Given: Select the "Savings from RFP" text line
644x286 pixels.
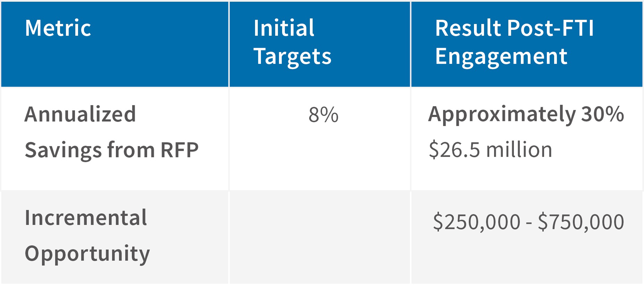Looking at the screenshot, I should 111,150.
